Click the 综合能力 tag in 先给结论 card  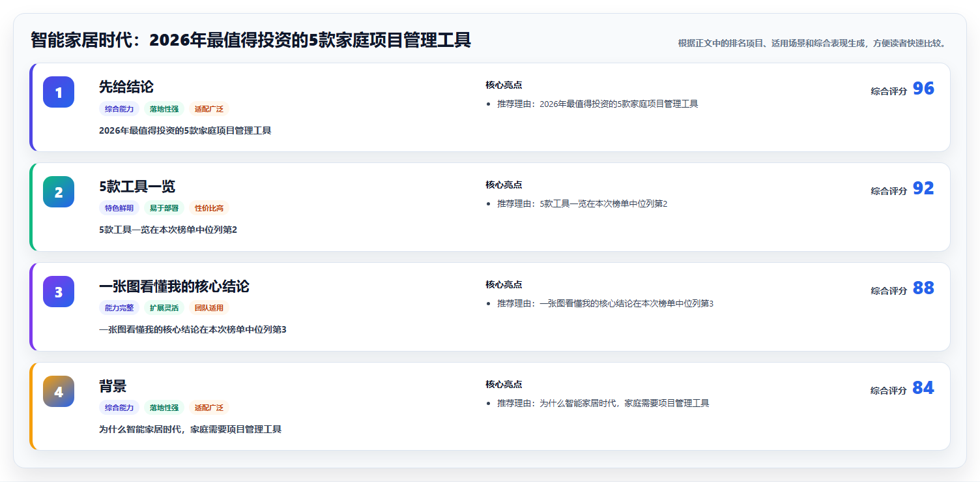[x=119, y=109]
